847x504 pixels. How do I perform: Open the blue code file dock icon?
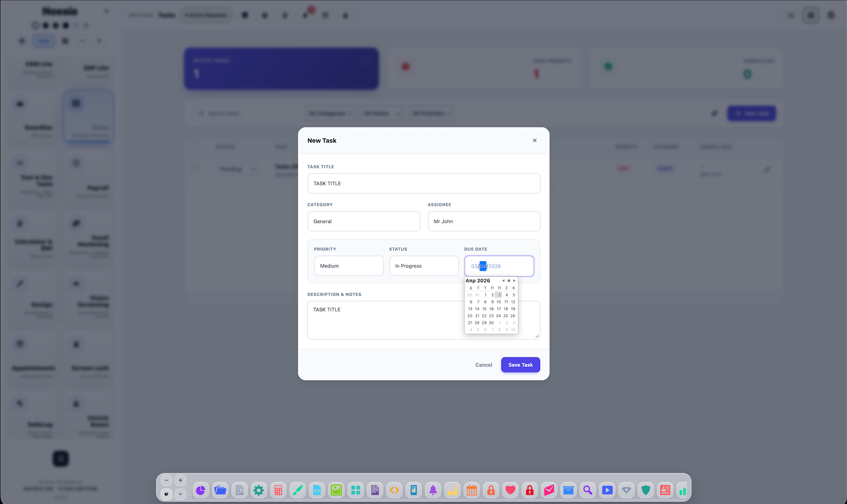pos(317,491)
